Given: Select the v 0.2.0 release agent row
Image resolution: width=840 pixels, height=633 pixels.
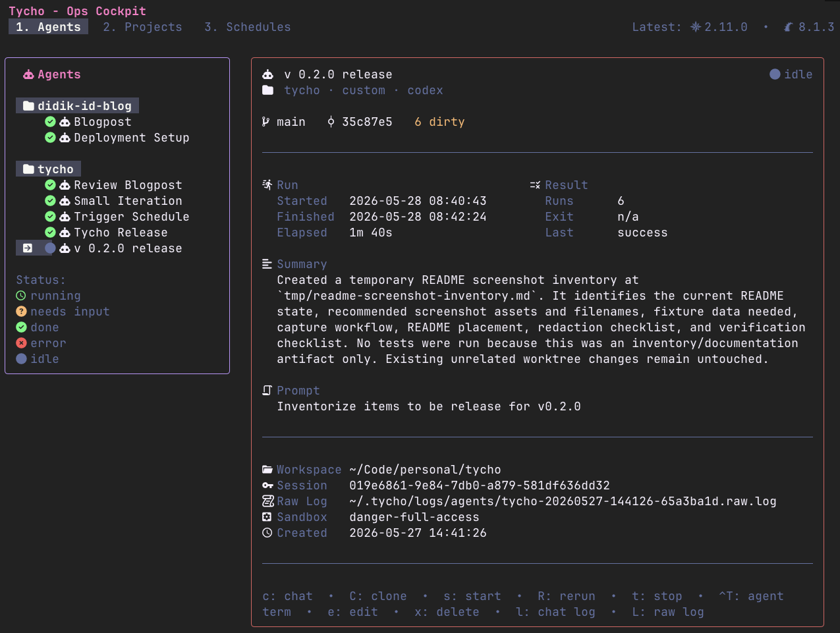Looking at the screenshot, I should click(x=99, y=248).
